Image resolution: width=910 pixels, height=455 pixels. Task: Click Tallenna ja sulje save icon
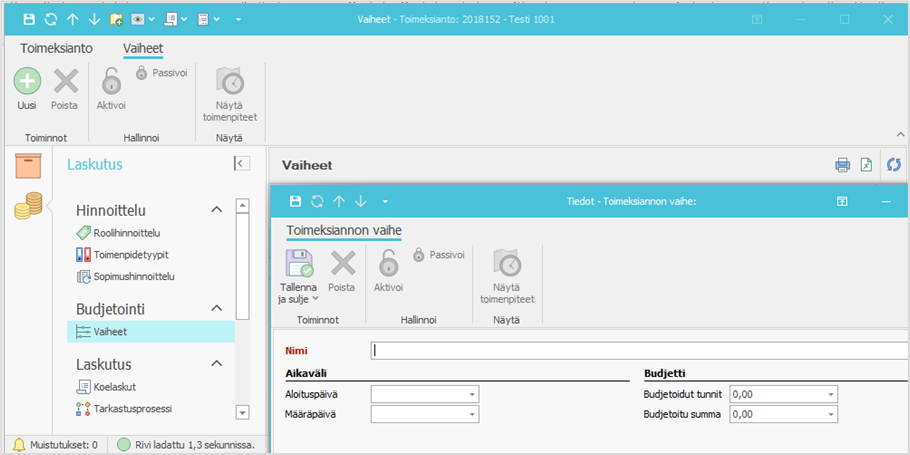[299, 265]
